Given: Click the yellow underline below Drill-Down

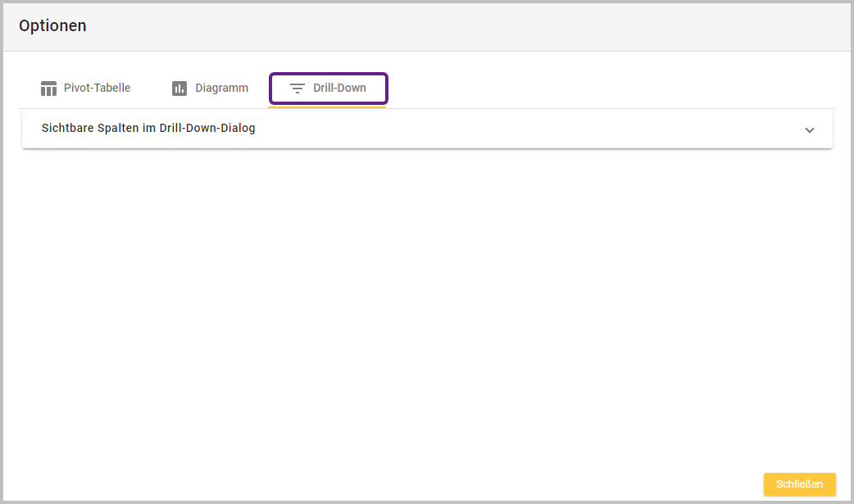Looking at the screenshot, I should 328,107.
